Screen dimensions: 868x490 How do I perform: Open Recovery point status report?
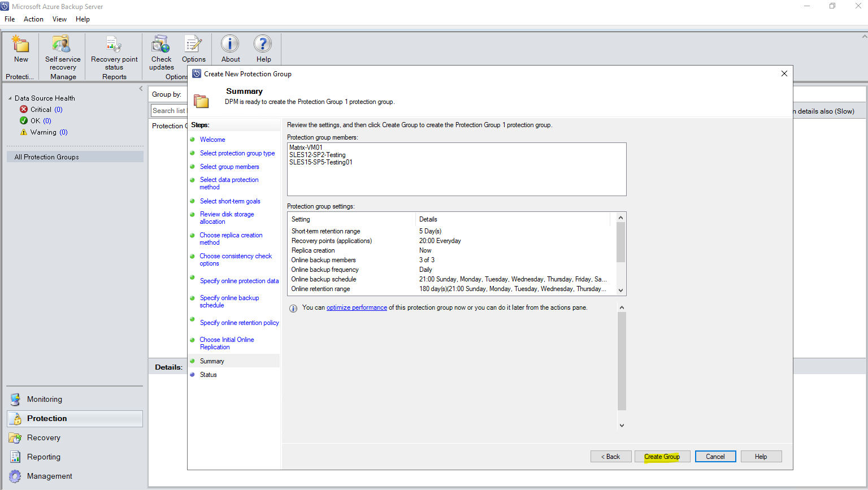click(x=114, y=44)
